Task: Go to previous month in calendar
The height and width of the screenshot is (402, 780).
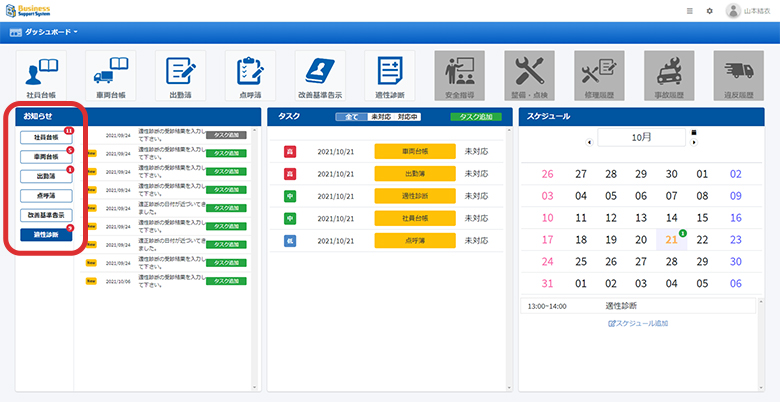Action: [x=588, y=141]
